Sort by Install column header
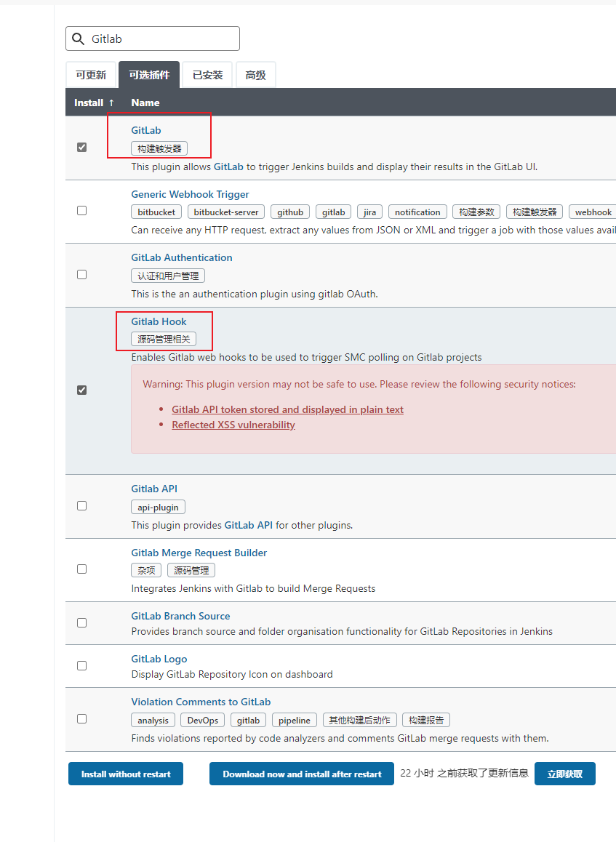The height and width of the screenshot is (842, 616). click(x=94, y=103)
